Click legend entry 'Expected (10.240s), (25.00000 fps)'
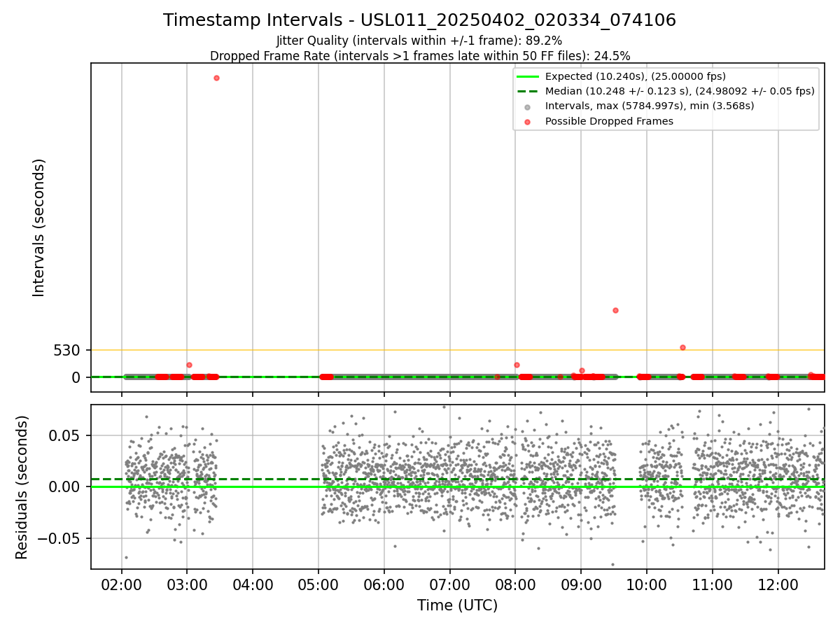 635,76
